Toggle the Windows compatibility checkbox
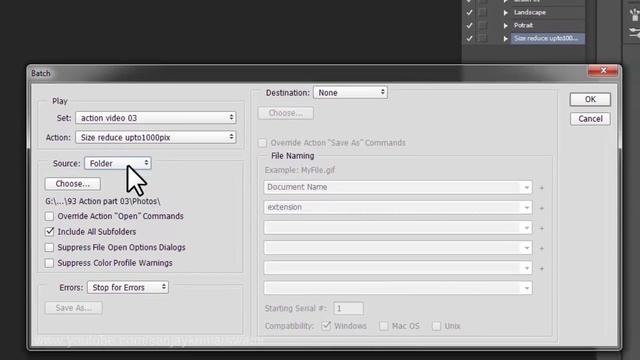 pos(326,326)
